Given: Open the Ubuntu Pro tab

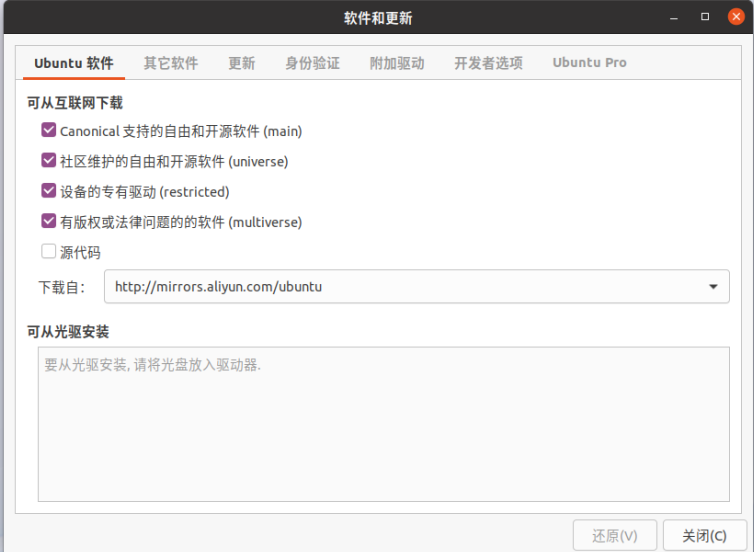Looking at the screenshot, I should 589,63.
